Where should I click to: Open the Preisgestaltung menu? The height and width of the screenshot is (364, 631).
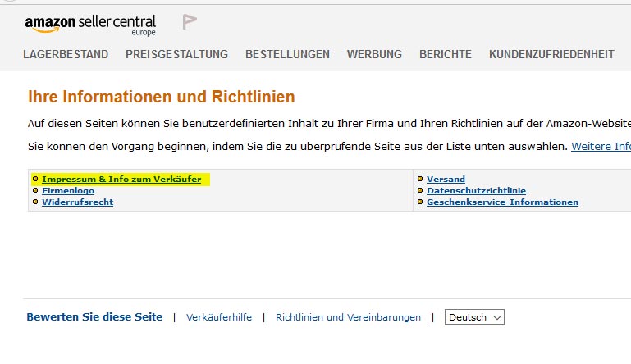click(x=176, y=54)
